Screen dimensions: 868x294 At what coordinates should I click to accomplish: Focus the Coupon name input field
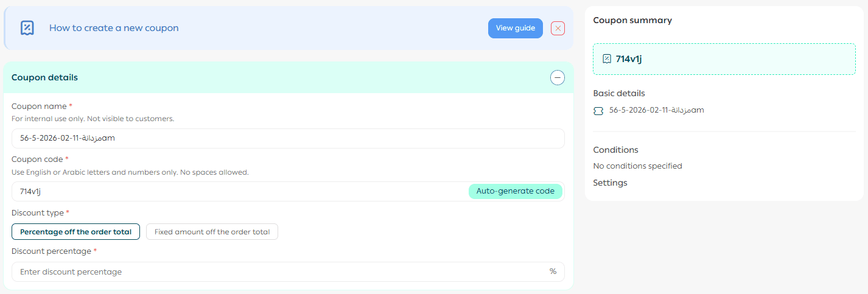point(288,138)
